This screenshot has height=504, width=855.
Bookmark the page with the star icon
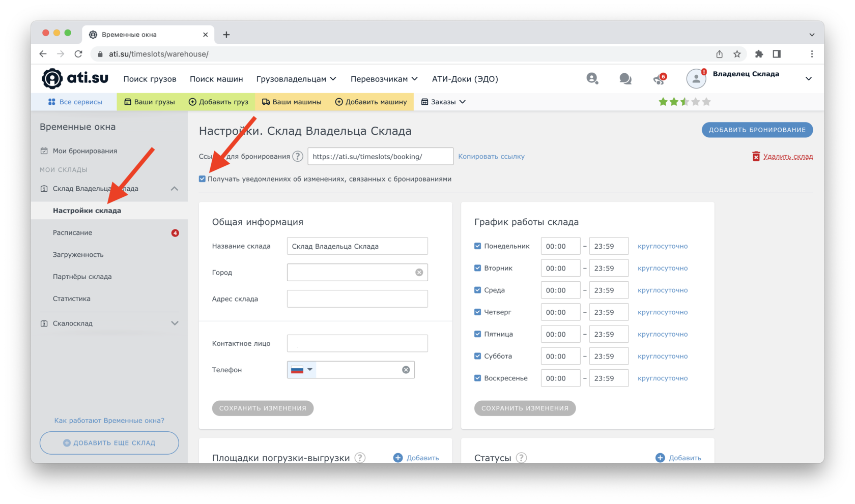coord(737,54)
